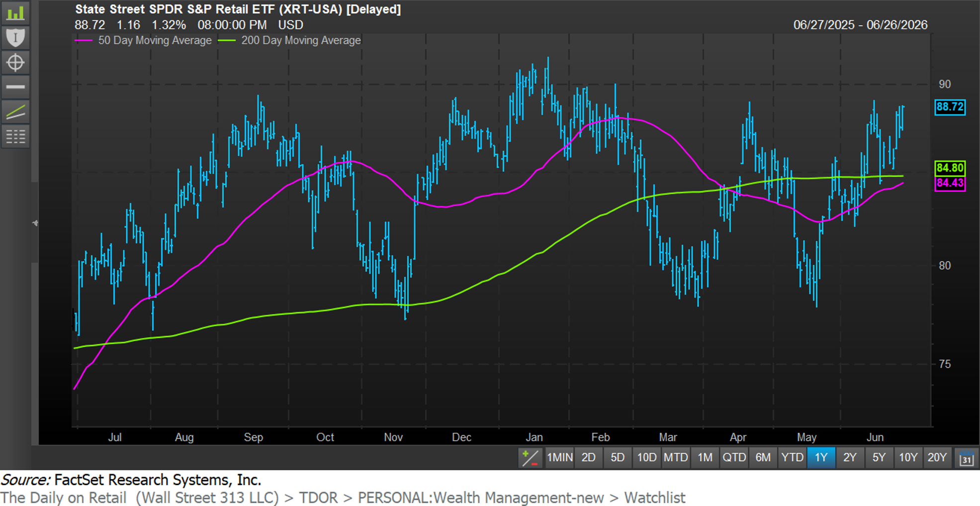
Task: Click the add/remove annotation line icon
Action: 530,458
